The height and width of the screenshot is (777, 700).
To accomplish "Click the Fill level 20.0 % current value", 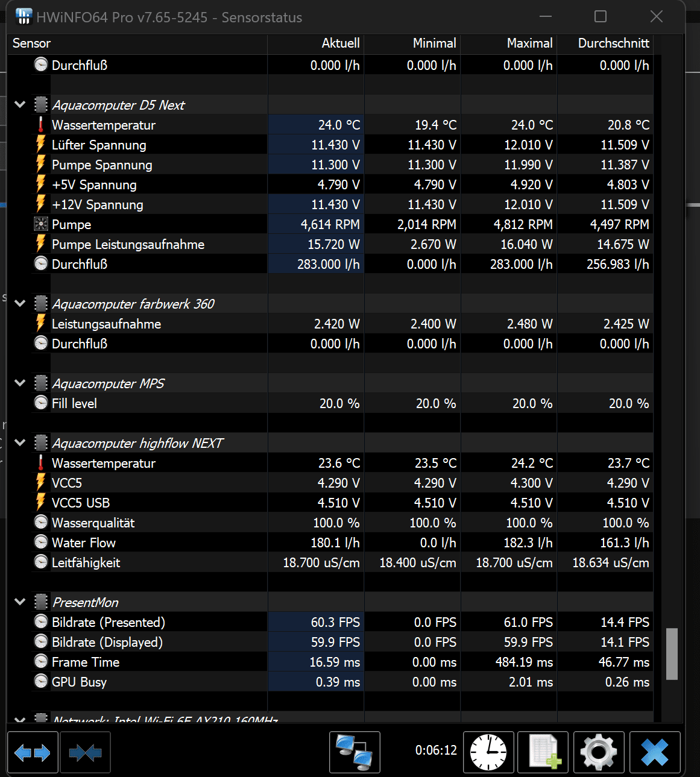I will coord(339,403).
